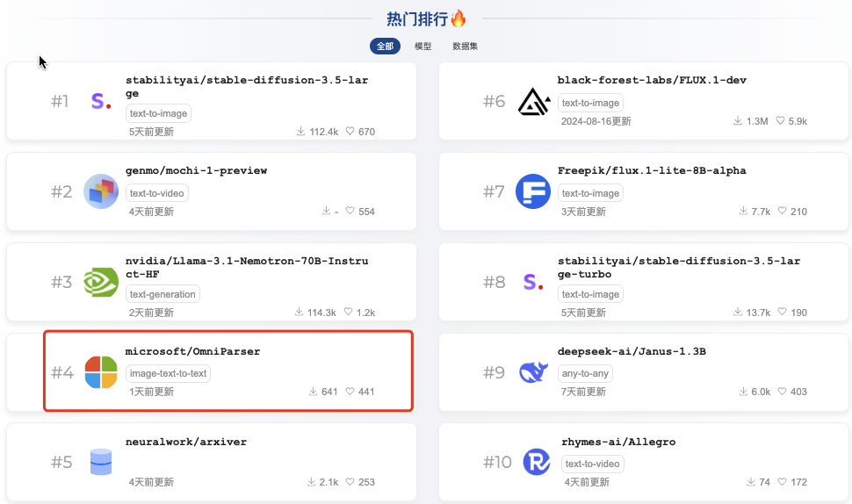Click the download icon beside 7.7k
Image resolution: width=852 pixels, height=504 pixels.
[743, 211]
